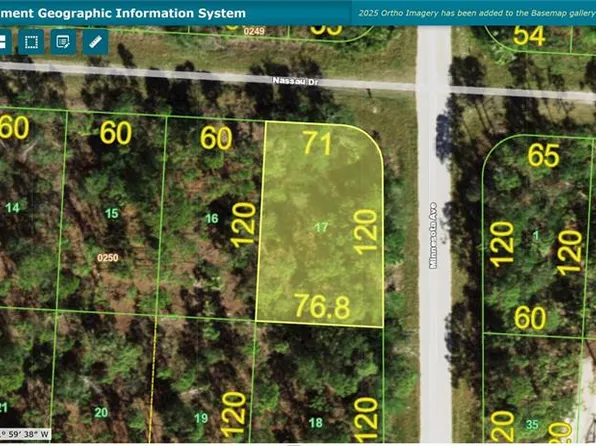The image size is (596, 446).
Task: Select the ruler measure tool
Action: [x=95, y=42]
